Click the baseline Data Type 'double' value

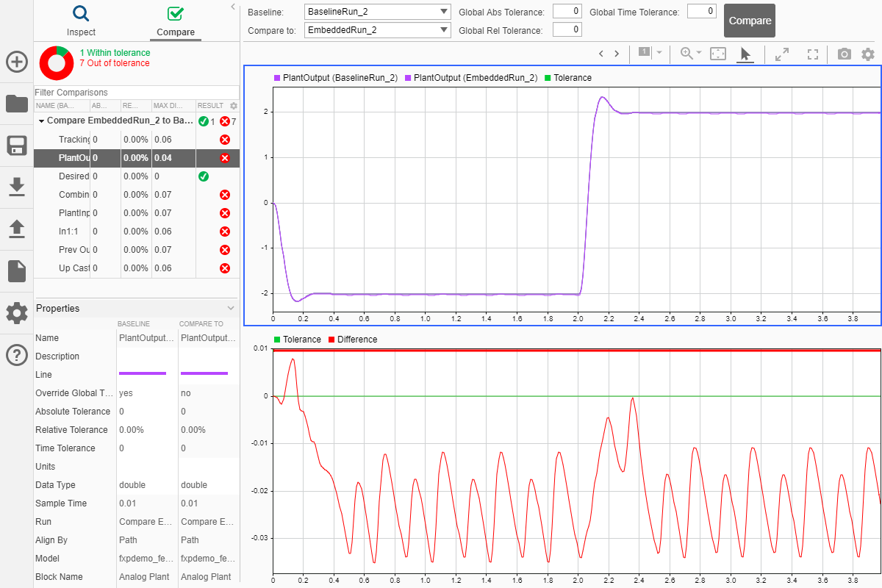(132, 485)
